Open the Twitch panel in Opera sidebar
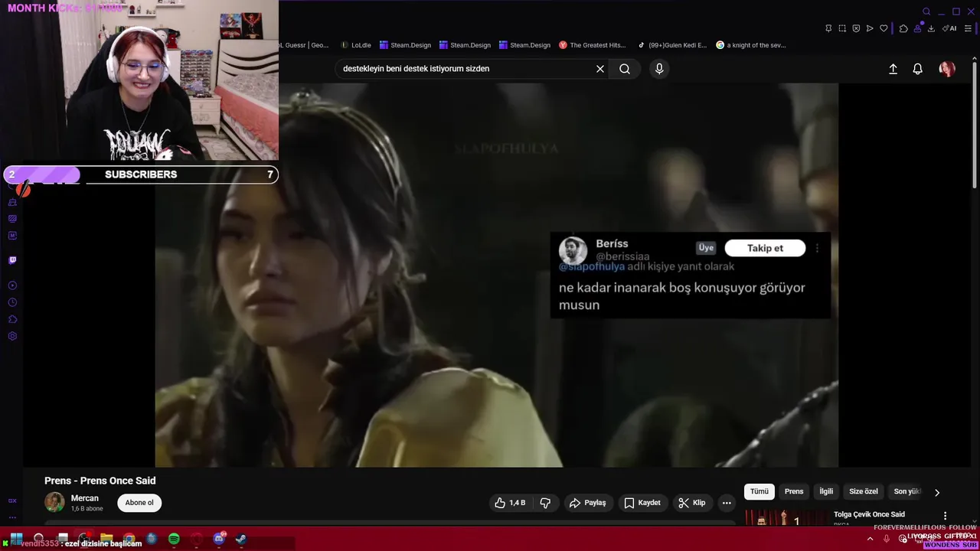Image resolution: width=980 pixels, height=551 pixels. [12, 260]
